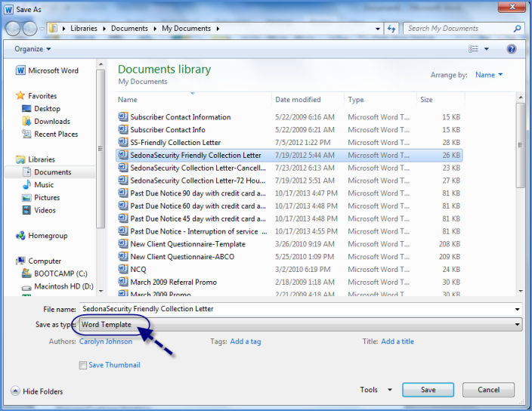The image size is (532, 411).
Task: Click the Forward navigation arrow button
Action: tap(30, 29)
